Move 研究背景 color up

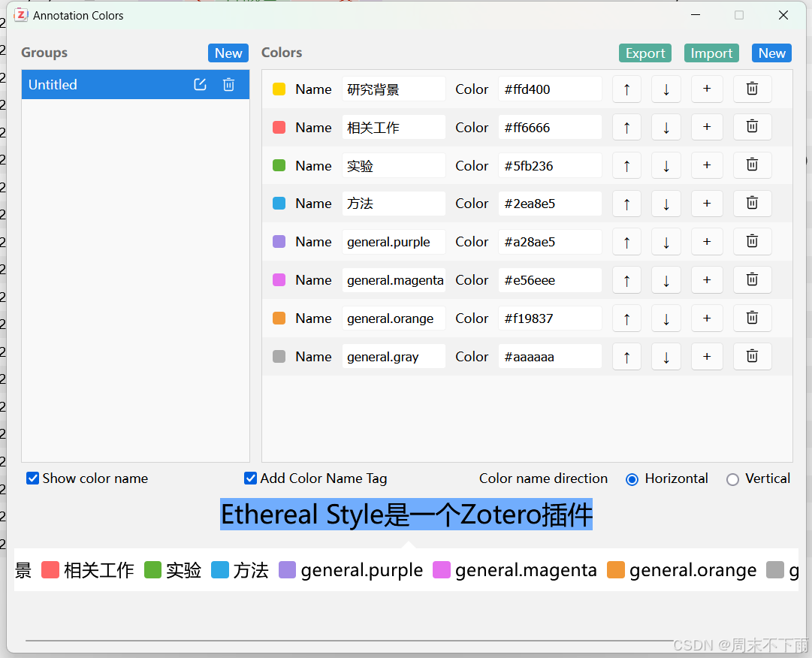click(x=626, y=89)
